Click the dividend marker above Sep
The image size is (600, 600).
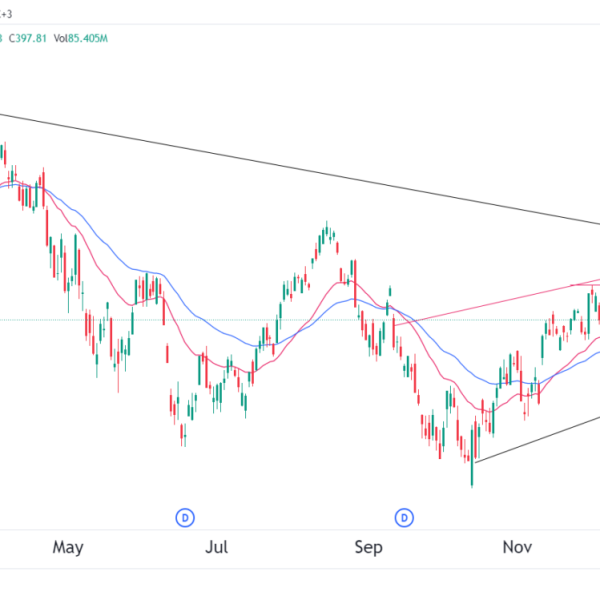405,517
